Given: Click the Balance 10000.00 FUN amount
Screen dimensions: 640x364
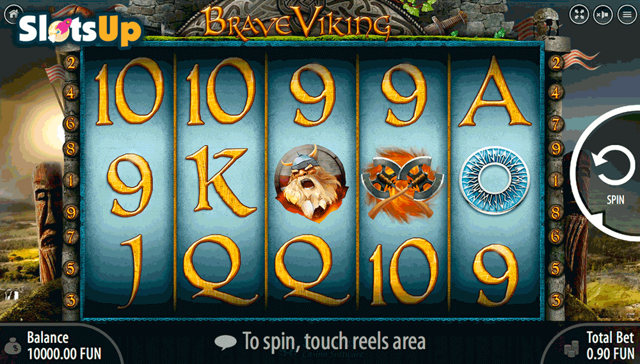Looking at the screenshot, I should 64,354.
